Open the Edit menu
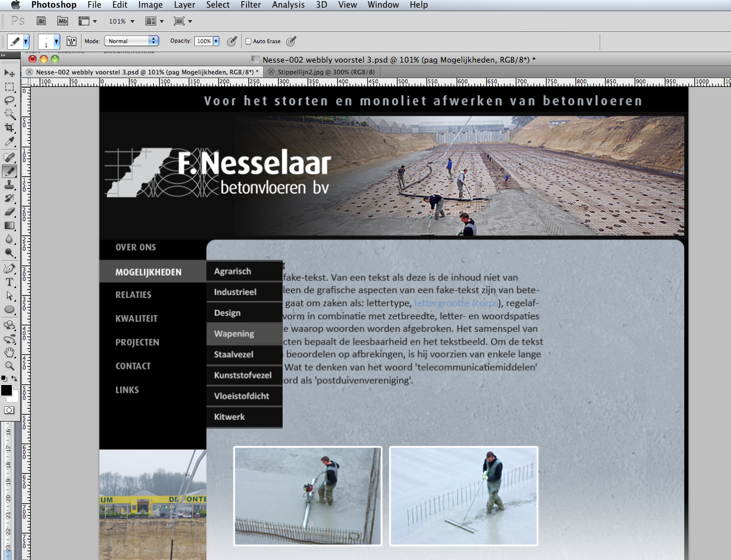This screenshot has height=560, width=731. click(x=120, y=5)
